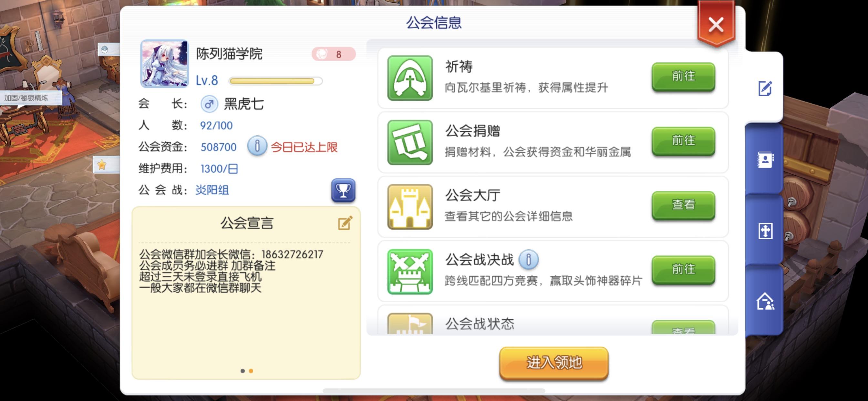
Task: Open the guild member list sidebar tab
Action: tap(765, 159)
